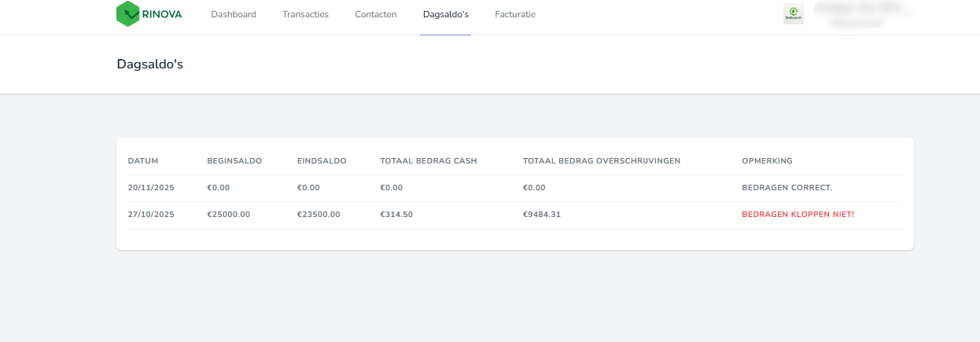Click the €9484.31 overschrijvingen amount
The image size is (980, 342).
(542, 215)
